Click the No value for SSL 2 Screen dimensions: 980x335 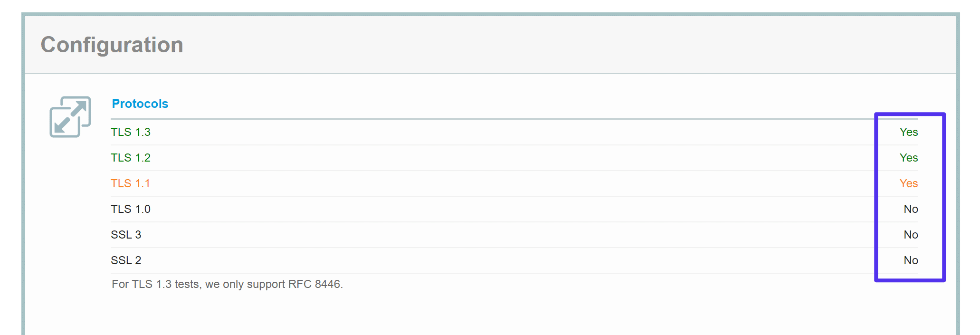pyautogui.click(x=911, y=260)
